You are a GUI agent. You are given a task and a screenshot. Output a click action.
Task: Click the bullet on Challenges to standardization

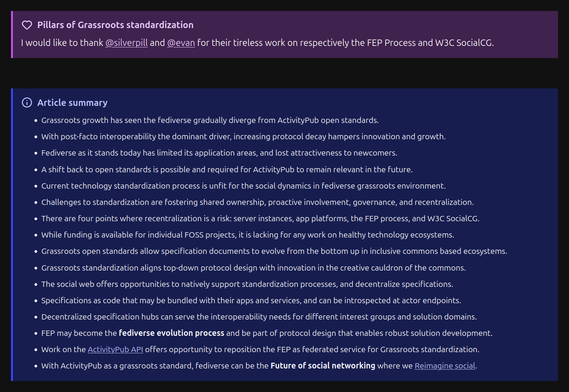(x=257, y=202)
